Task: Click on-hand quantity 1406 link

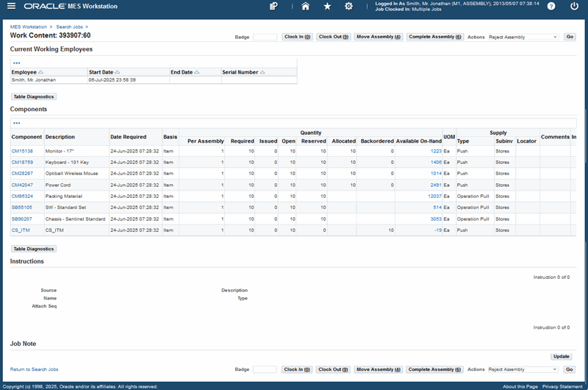Action: [436, 162]
